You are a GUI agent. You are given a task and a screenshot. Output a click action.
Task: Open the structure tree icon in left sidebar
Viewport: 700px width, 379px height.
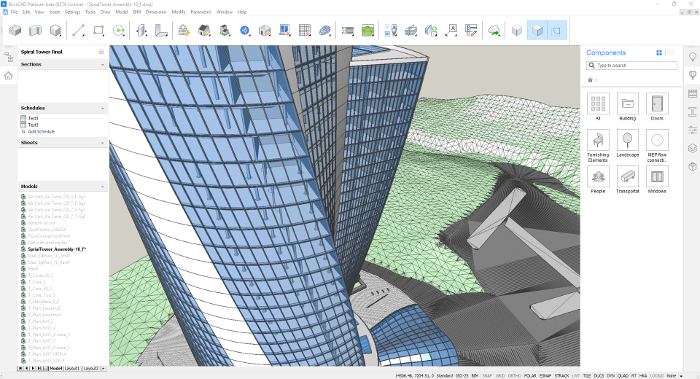click(8, 57)
